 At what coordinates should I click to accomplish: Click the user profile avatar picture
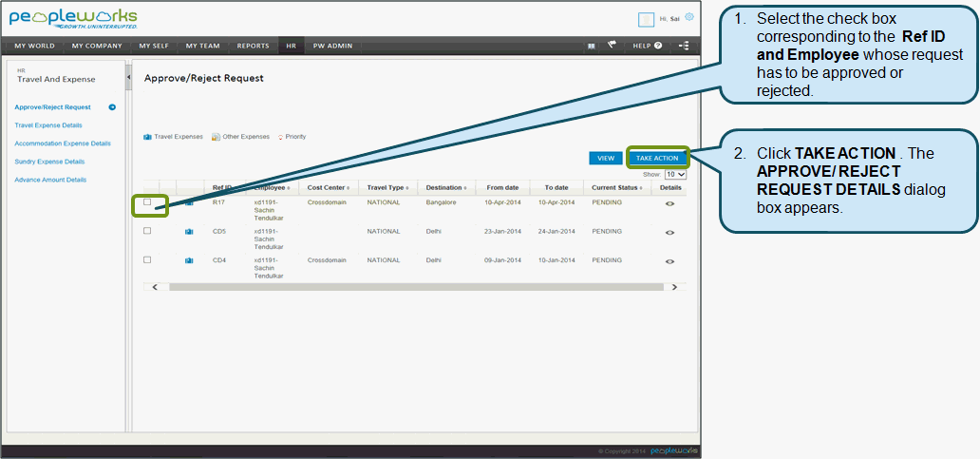tap(647, 19)
